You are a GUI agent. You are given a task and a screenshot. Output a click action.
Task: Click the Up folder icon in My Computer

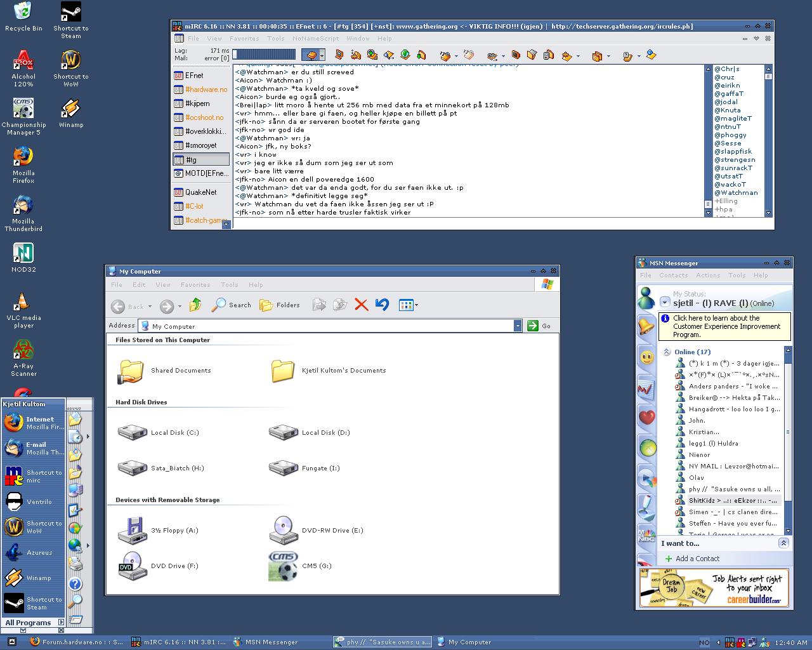point(195,305)
